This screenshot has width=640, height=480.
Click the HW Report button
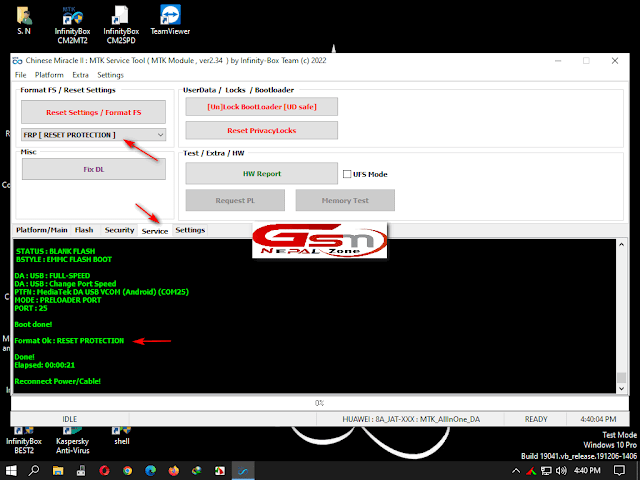[x=262, y=173]
